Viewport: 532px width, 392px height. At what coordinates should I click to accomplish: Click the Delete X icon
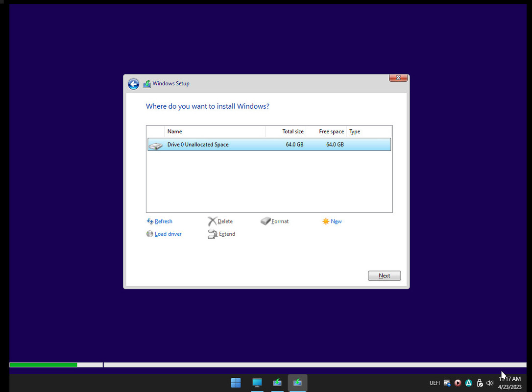click(212, 221)
